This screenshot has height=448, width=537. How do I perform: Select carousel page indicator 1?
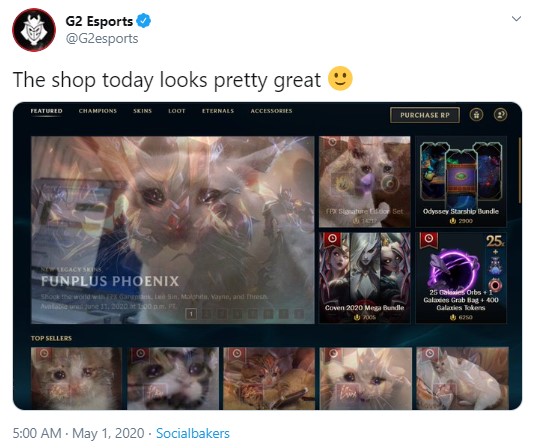[191, 314]
